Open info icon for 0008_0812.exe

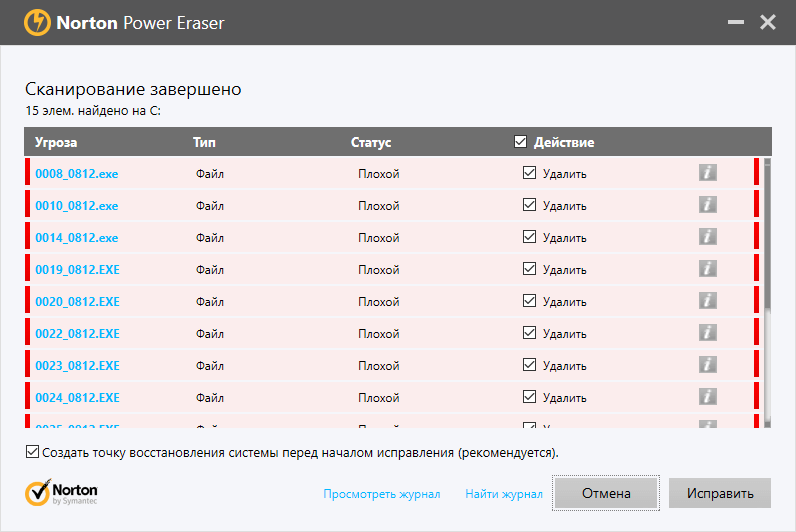point(708,173)
